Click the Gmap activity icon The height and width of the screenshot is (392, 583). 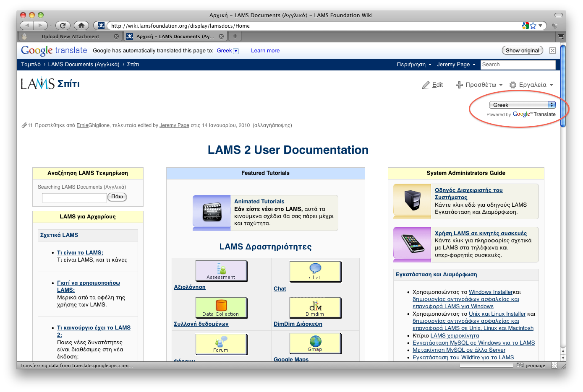[x=315, y=343]
